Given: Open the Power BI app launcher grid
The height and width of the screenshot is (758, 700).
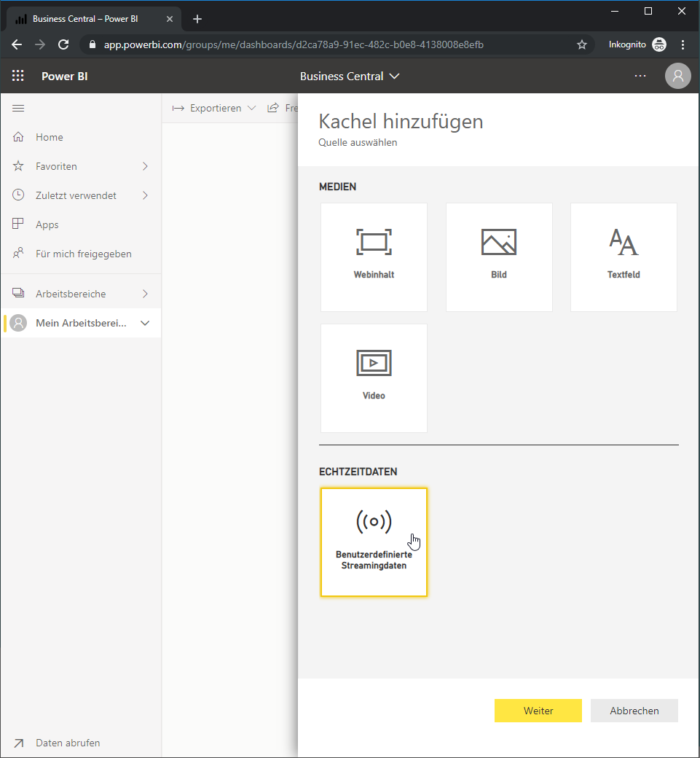Looking at the screenshot, I should 18,76.
